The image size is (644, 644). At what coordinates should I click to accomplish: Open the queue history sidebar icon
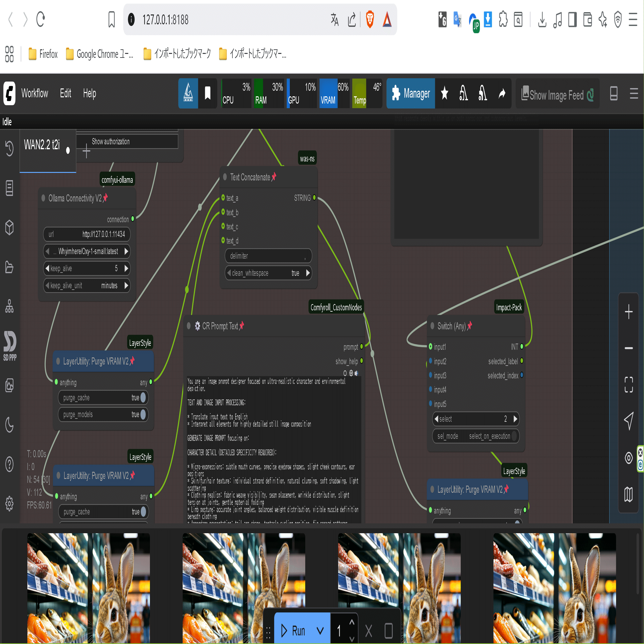pyautogui.click(x=9, y=148)
